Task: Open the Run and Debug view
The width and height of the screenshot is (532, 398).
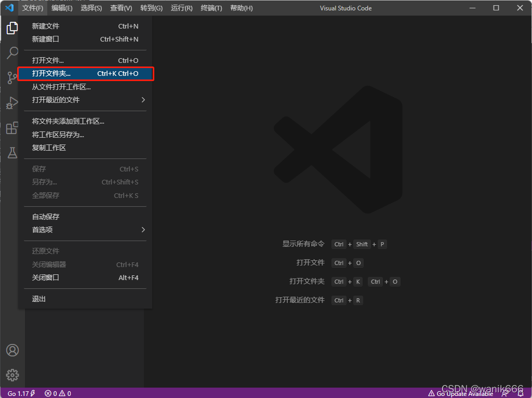Action: [12, 103]
